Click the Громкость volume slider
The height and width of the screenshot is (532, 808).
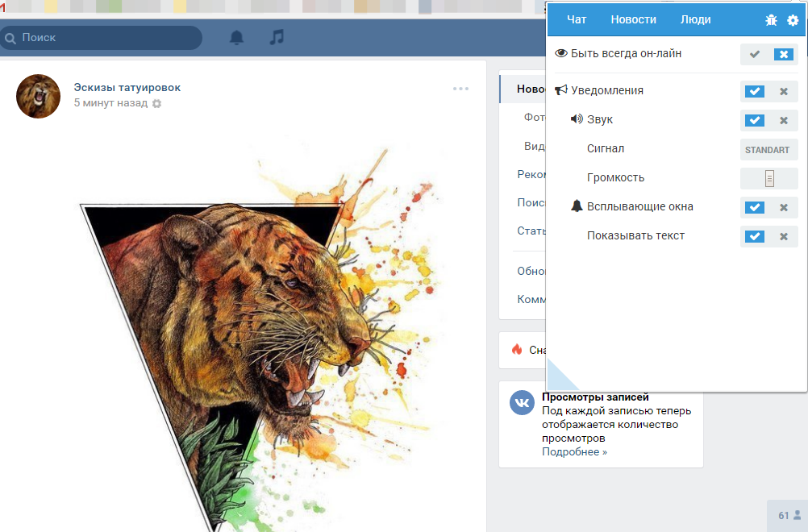[769, 178]
